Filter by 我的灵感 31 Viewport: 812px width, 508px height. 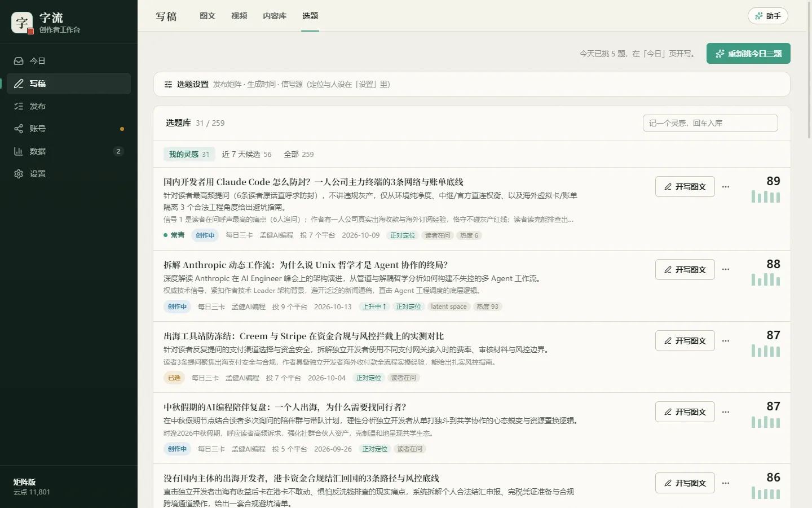point(189,154)
